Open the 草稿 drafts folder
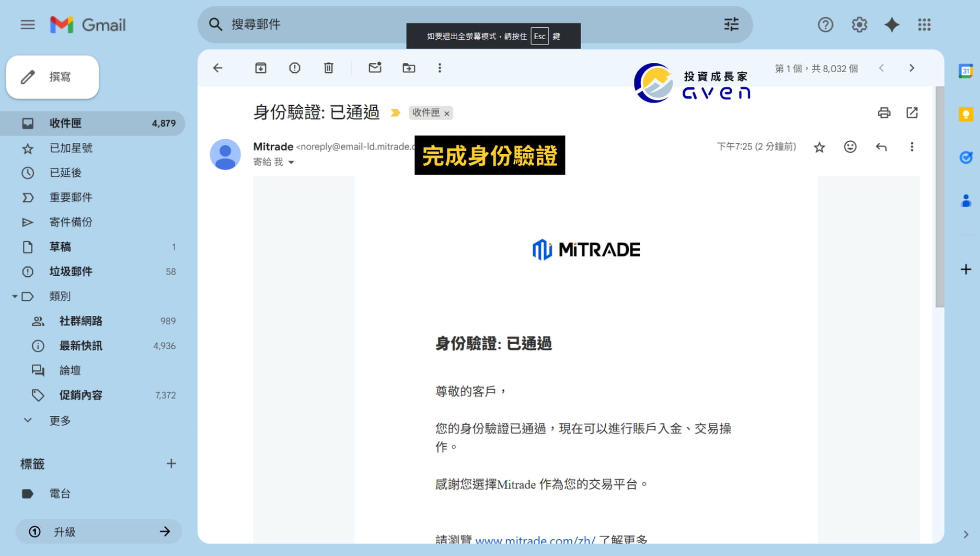This screenshot has width=980, height=556. [93, 247]
